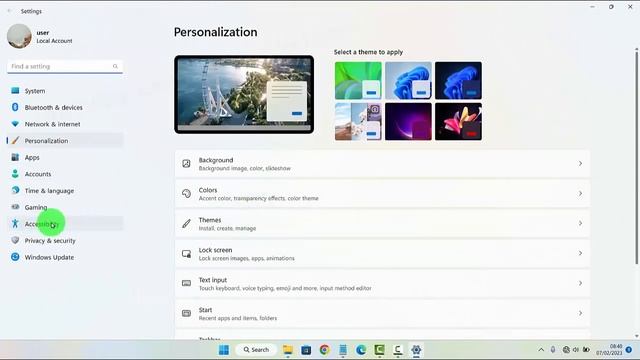
Task: Open the green Camtasia taskbar icon
Action: point(379,350)
